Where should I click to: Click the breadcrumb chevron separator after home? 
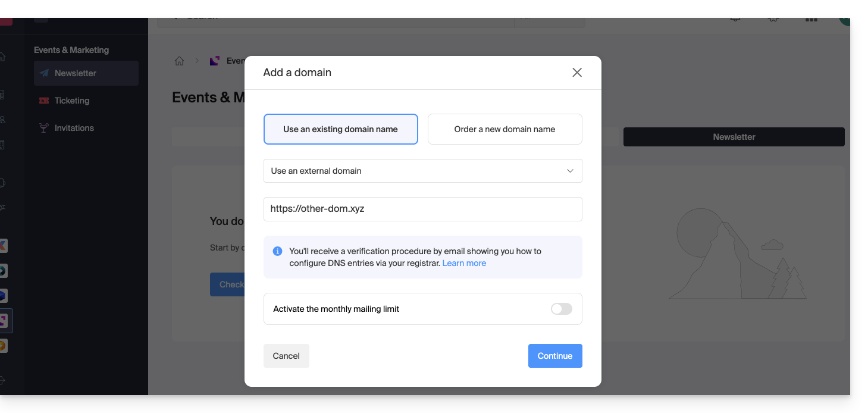(x=197, y=61)
